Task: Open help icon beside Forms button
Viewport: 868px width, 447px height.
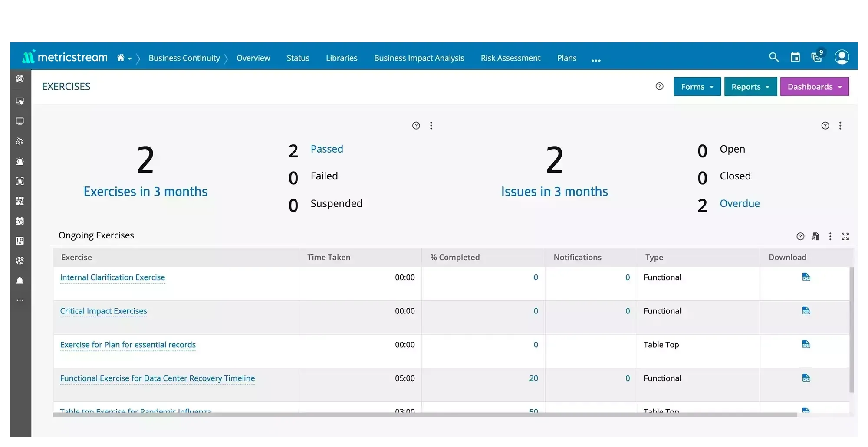Action: pyautogui.click(x=660, y=86)
